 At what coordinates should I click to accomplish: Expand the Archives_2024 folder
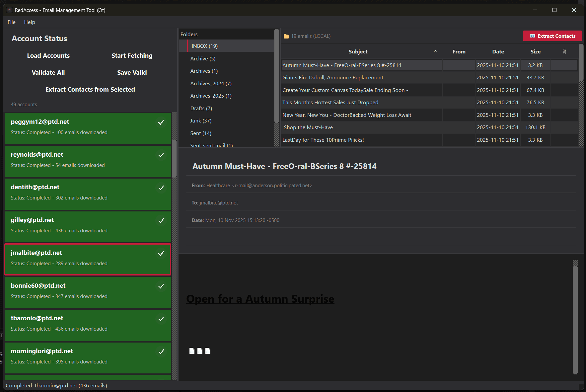point(211,83)
